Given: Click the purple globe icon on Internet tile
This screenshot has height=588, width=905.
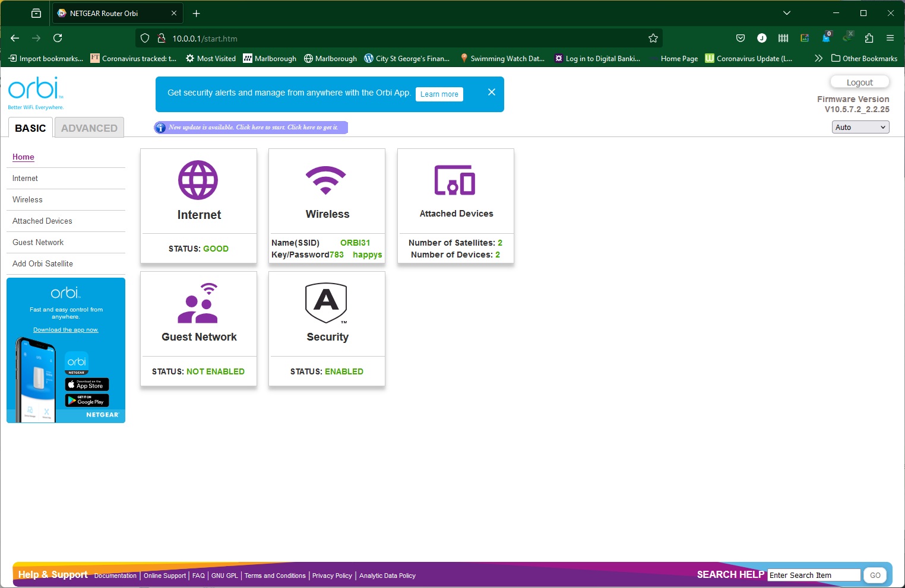Looking at the screenshot, I should pos(198,180).
